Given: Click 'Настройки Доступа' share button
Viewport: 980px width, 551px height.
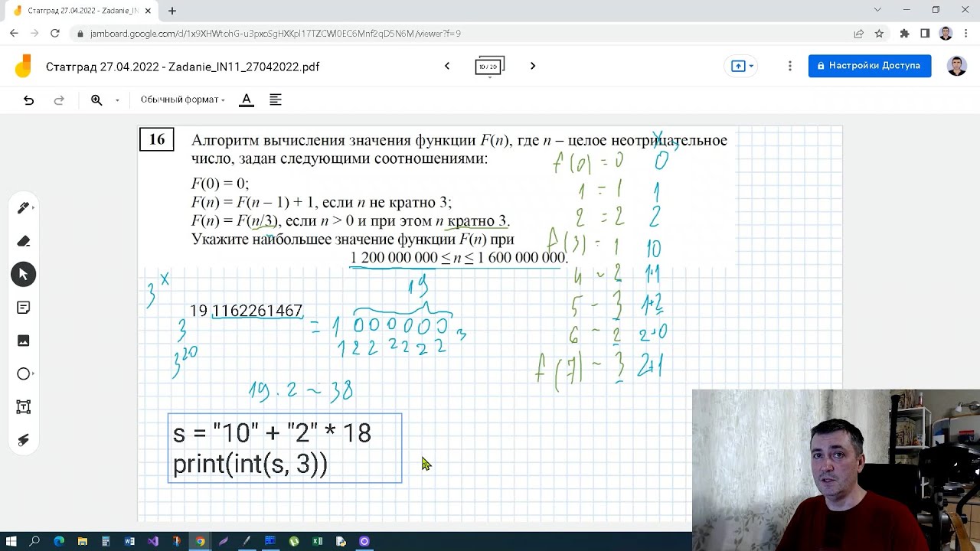Looking at the screenshot, I should [870, 66].
